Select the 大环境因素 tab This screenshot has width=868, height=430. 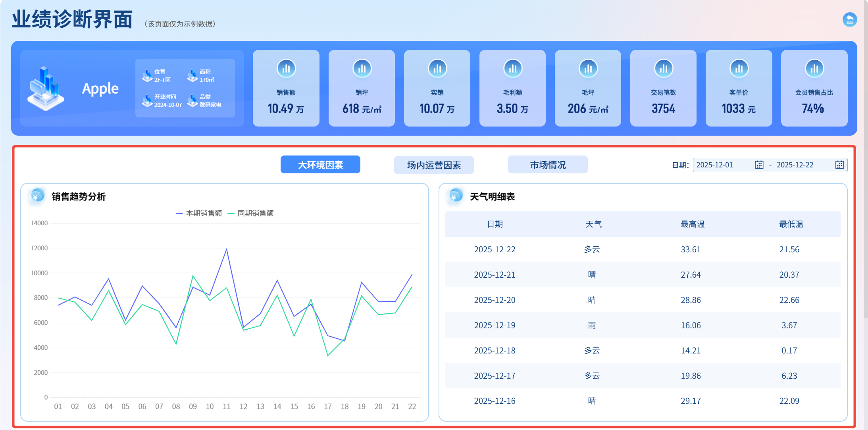coord(320,165)
